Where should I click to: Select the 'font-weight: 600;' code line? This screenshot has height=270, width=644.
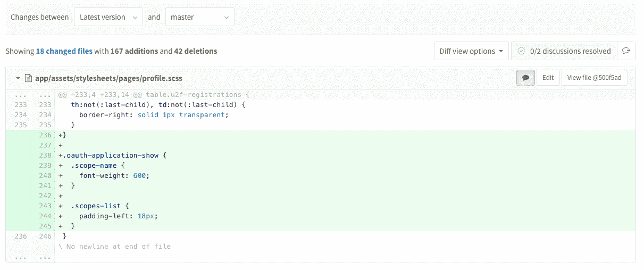click(x=345, y=176)
